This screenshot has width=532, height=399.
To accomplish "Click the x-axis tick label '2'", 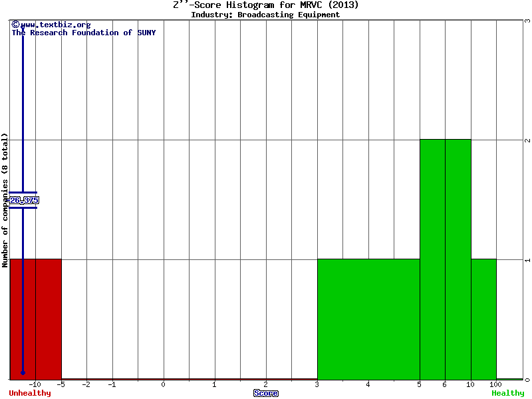I will 265,384.
